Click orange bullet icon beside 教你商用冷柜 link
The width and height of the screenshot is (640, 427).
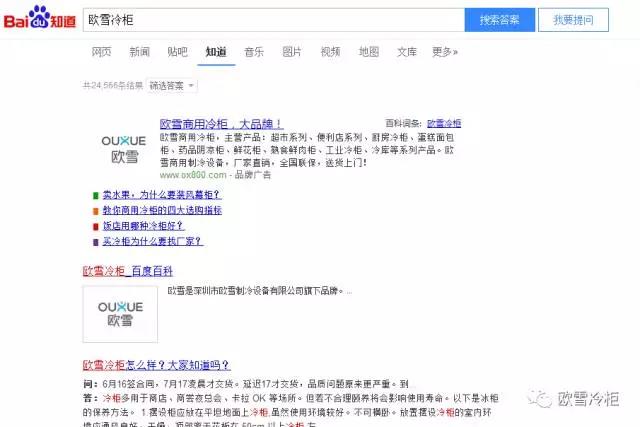coord(96,211)
